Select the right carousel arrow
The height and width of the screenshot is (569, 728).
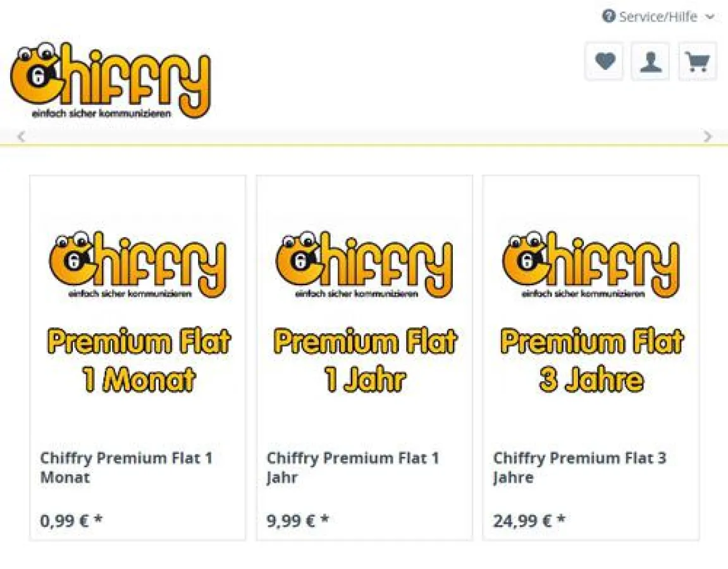tap(708, 136)
